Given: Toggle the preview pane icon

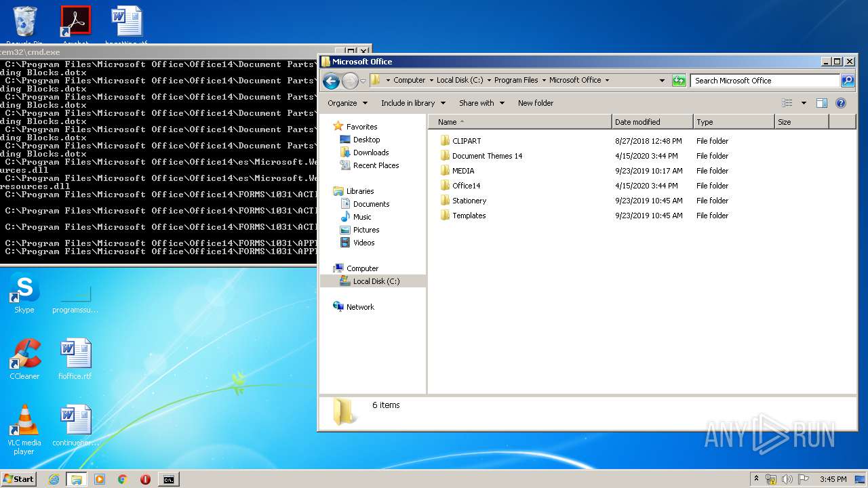Looking at the screenshot, I should [x=822, y=103].
